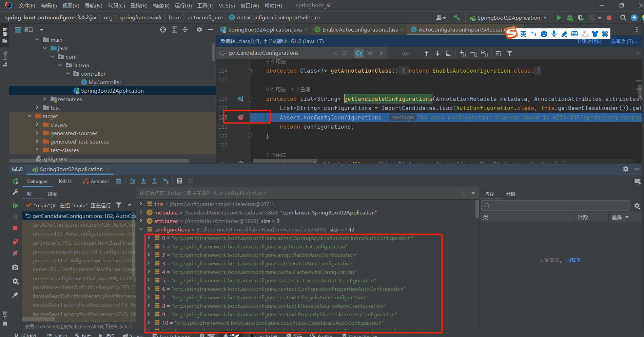
Task: Expand configurations item 3 BatchAutoConfiguration
Action: (149, 263)
